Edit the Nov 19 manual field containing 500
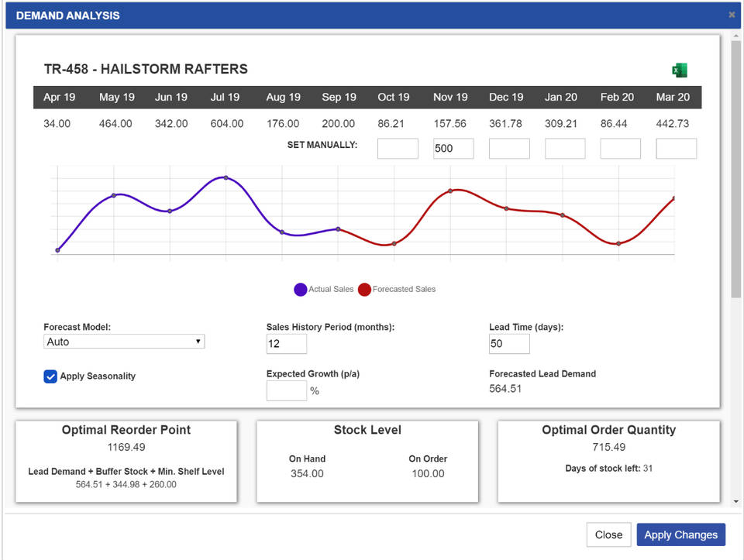This screenshot has width=744, height=560. tap(453, 149)
